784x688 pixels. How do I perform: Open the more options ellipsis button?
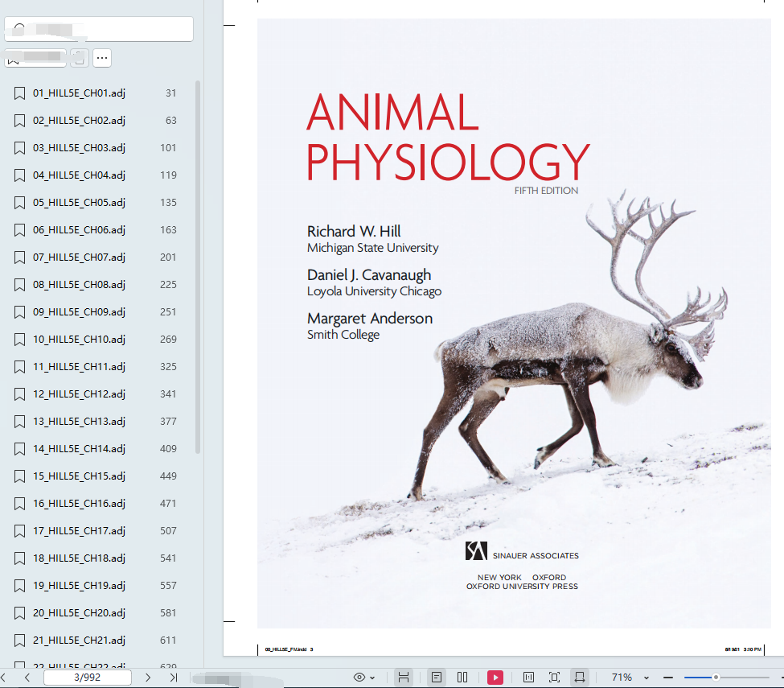[x=102, y=58]
